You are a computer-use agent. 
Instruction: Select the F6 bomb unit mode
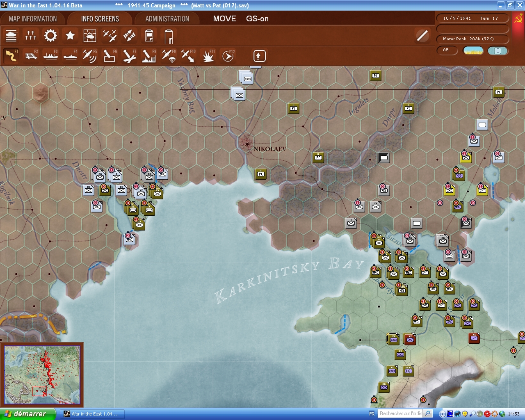click(110, 56)
